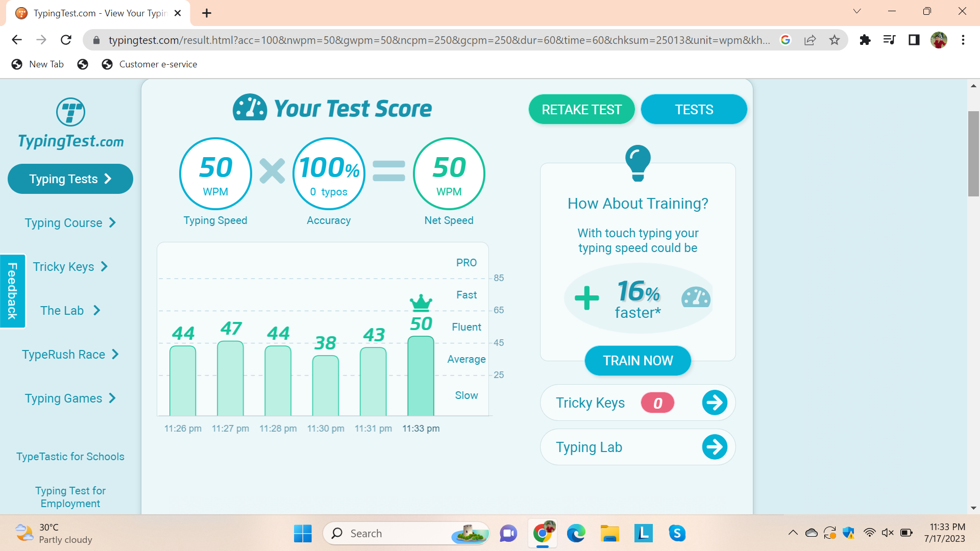Image resolution: width=980 pixels, height=551 pixels.
Task: Reload the page
Action: (x=66, y=40)
